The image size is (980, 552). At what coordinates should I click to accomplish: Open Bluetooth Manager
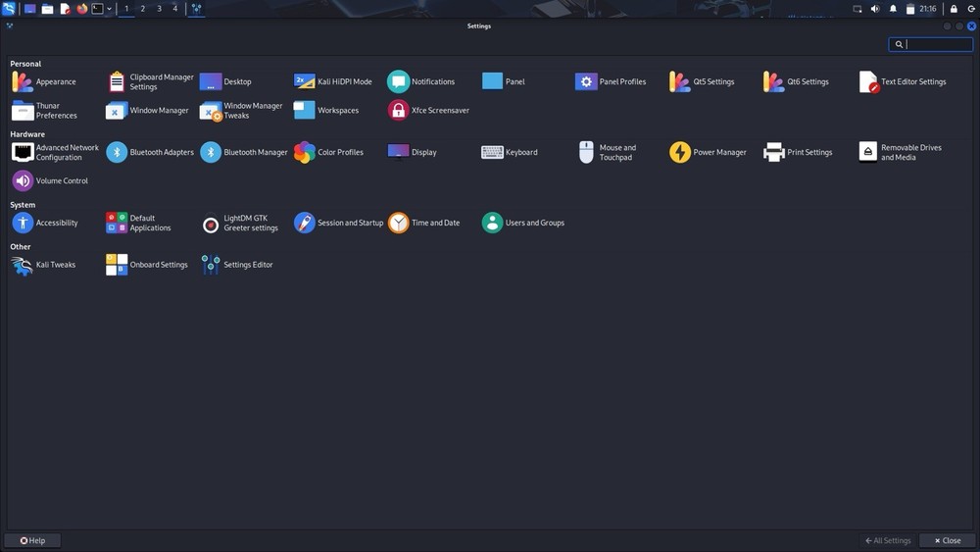[x=244, y=153]
